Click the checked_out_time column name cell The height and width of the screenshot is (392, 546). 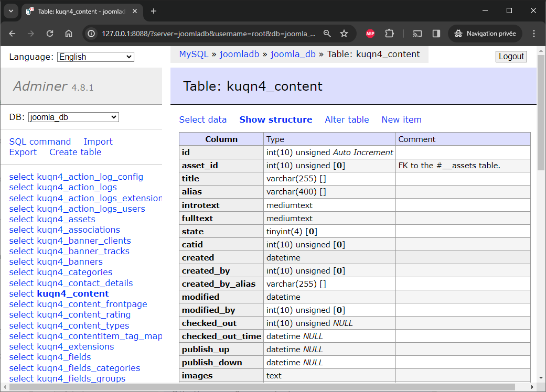[221, 336]
